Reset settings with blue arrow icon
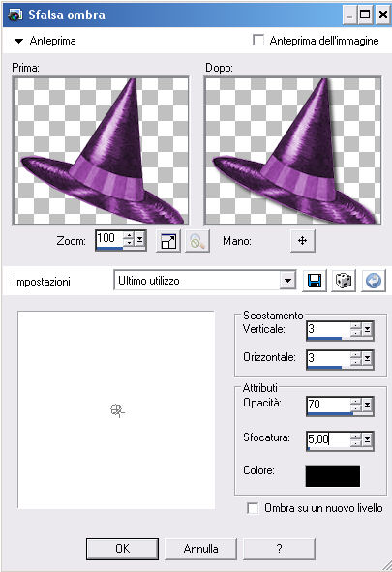The width and height of the screenshot is (392, 572). point(374,281)
